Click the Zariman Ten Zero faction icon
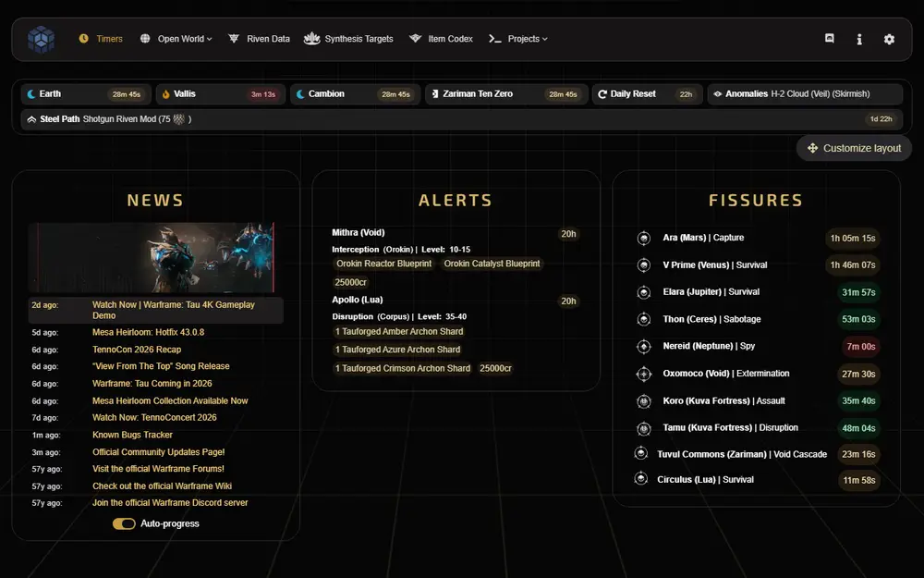This screenshot has width=924, height=578. click(435, 93)
